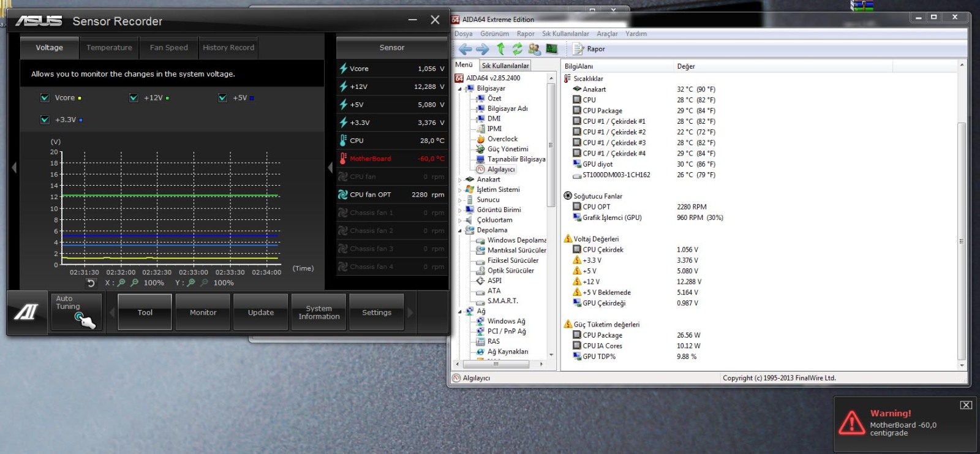This screenshot has height=454, width=980.
Task: Click the ST1000DM003-1CH162 hard drive icon
Action: tap(577, 175)
